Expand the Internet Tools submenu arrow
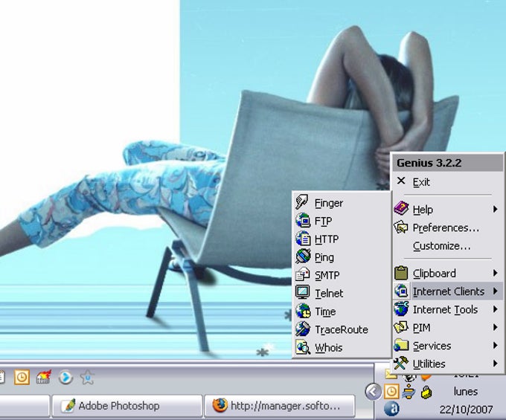 496,309
